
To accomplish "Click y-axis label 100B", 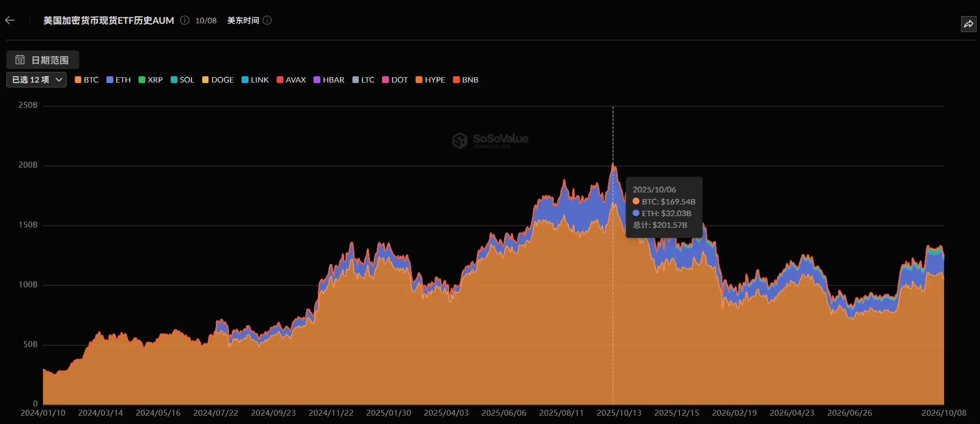I will (x=28, y=285).
